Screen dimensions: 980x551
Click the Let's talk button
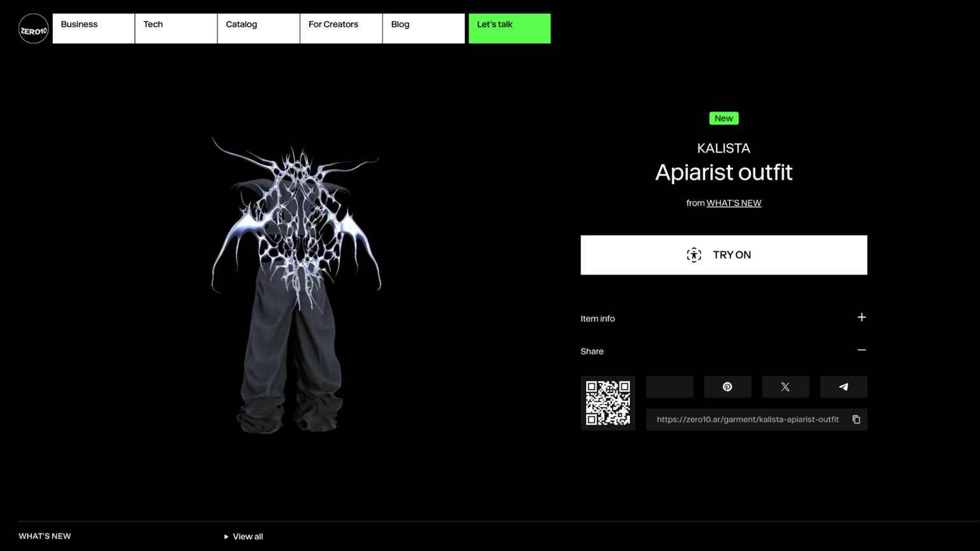tap(510, 29)
